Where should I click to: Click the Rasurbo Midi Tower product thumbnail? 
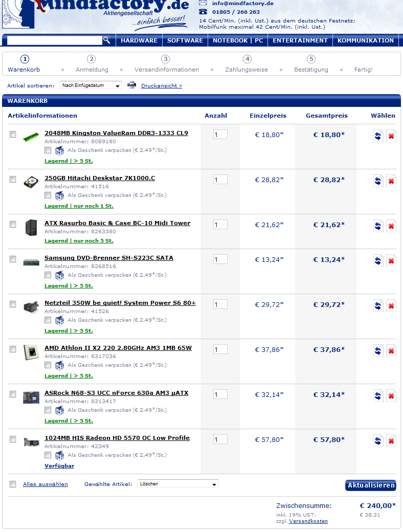(31, 227)
